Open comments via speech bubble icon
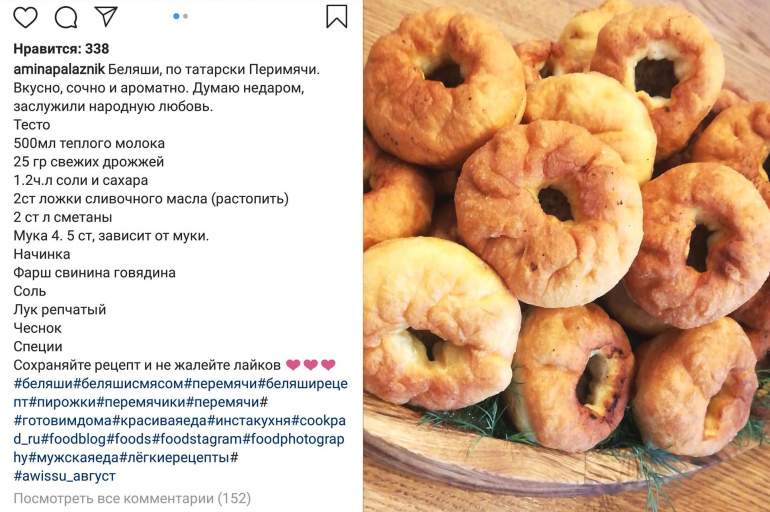 (x=66, y=18)
